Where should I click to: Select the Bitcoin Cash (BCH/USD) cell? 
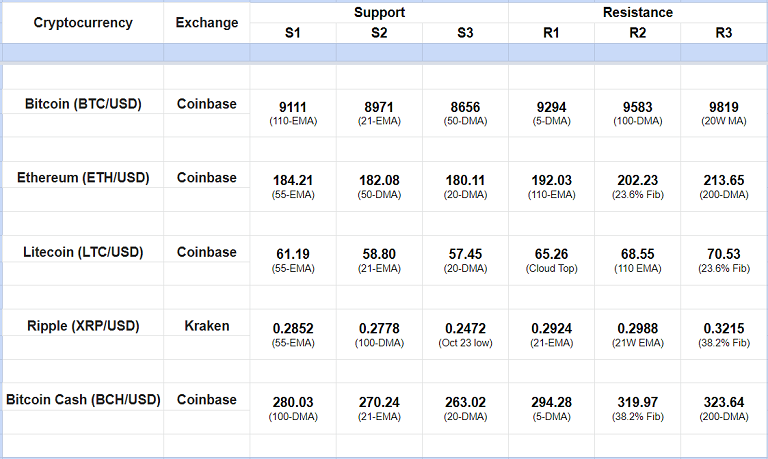[83, 400]
